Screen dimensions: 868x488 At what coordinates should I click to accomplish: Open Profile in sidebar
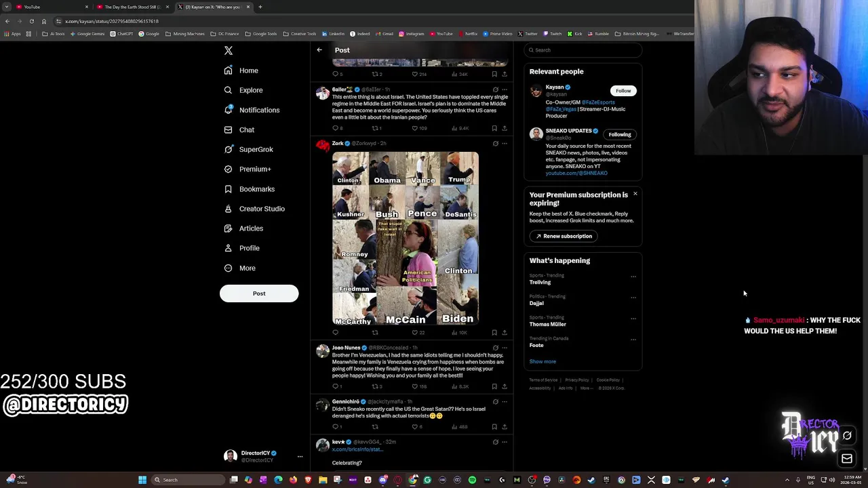pos(241,248)
